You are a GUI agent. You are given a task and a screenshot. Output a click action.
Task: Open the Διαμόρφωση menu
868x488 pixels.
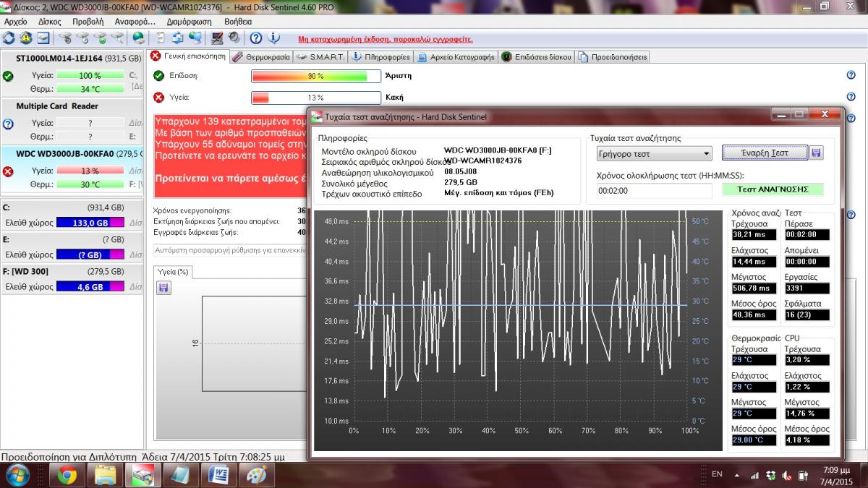(x=188, y=22)
